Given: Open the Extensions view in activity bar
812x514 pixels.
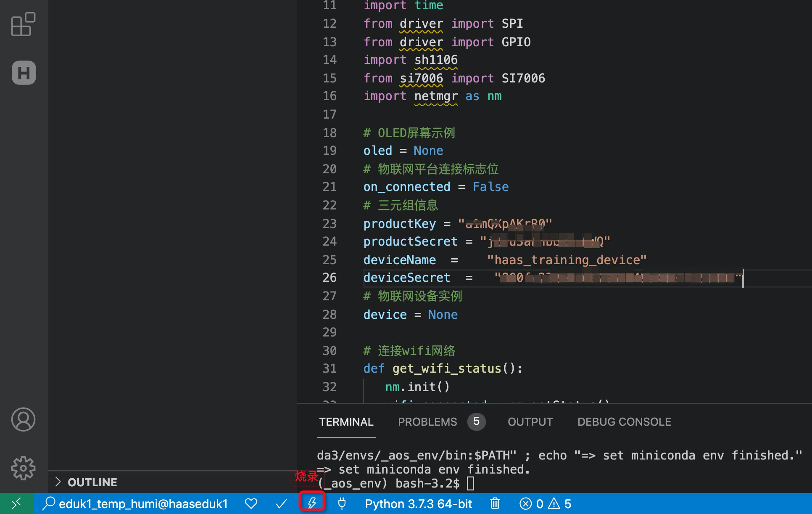Looking at the screenshot, I should (23, 24).
